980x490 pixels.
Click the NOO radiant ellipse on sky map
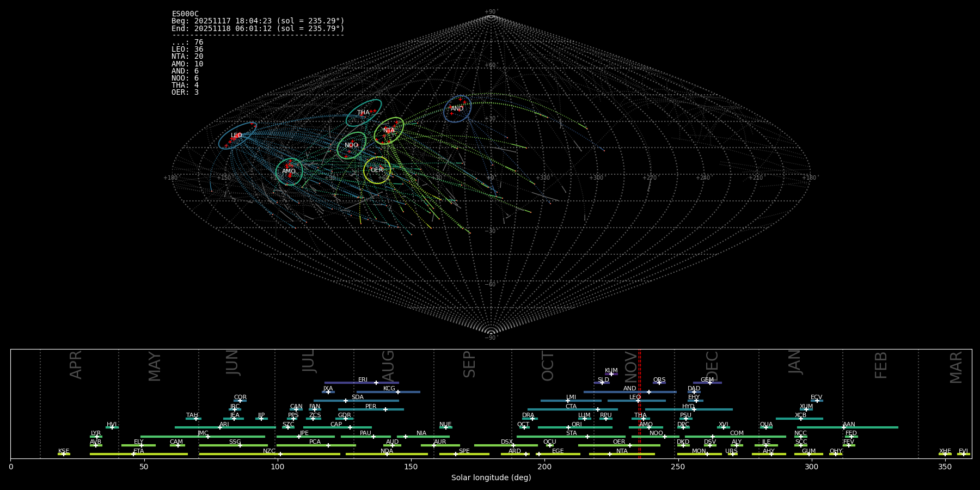click(x=351, y=145)
